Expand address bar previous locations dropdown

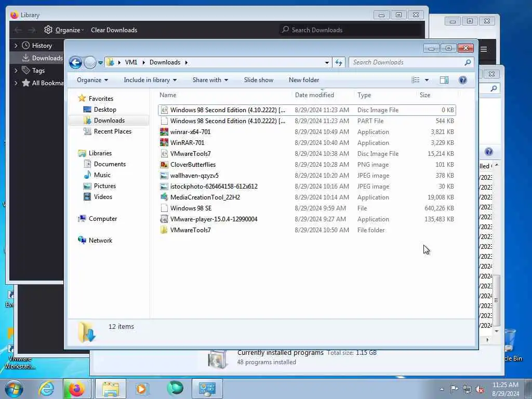327,62
